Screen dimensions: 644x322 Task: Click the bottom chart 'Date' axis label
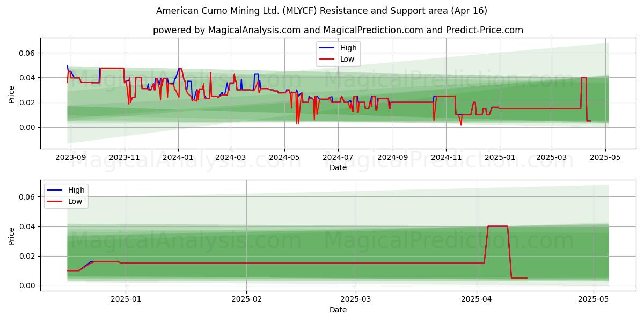[338, 310]
